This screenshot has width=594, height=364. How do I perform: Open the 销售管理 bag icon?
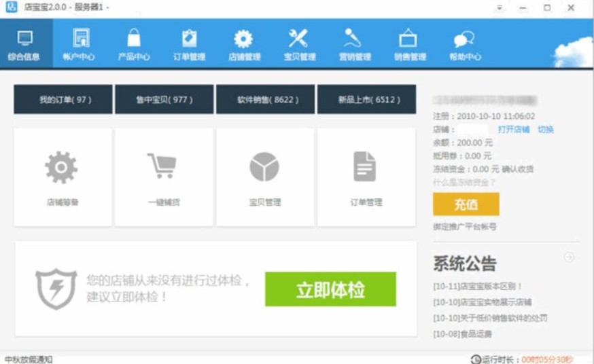click(x=408, y=38)
